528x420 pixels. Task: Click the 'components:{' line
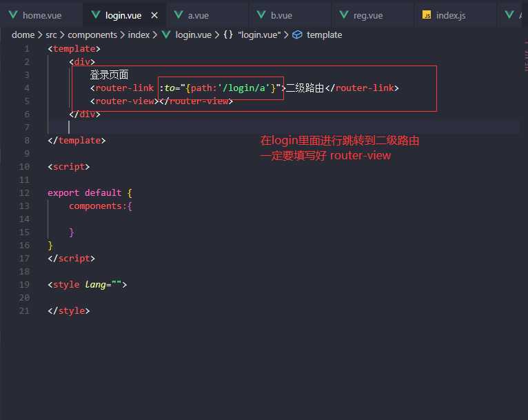click(101, 206)
